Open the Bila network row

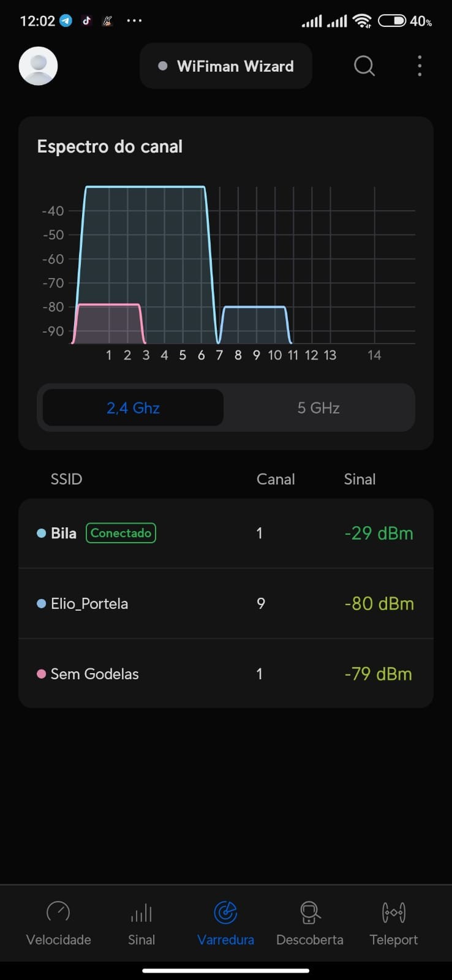pyautogui.click(x=226, y=533)
